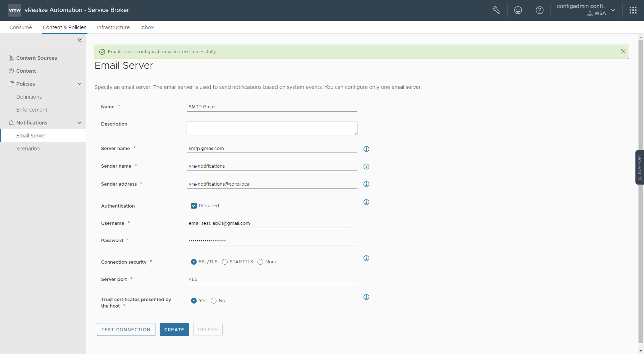This screenshot has width=644, height=354.
Task: Choose No for trust certificates
Action: 214,301
